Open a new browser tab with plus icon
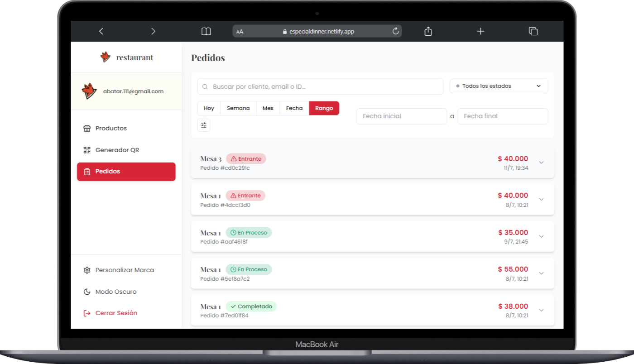 pos(480,31)
